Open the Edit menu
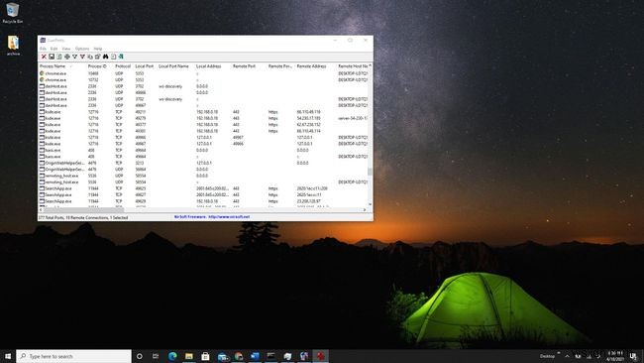644x363 pixels. (x=54, y=49)
